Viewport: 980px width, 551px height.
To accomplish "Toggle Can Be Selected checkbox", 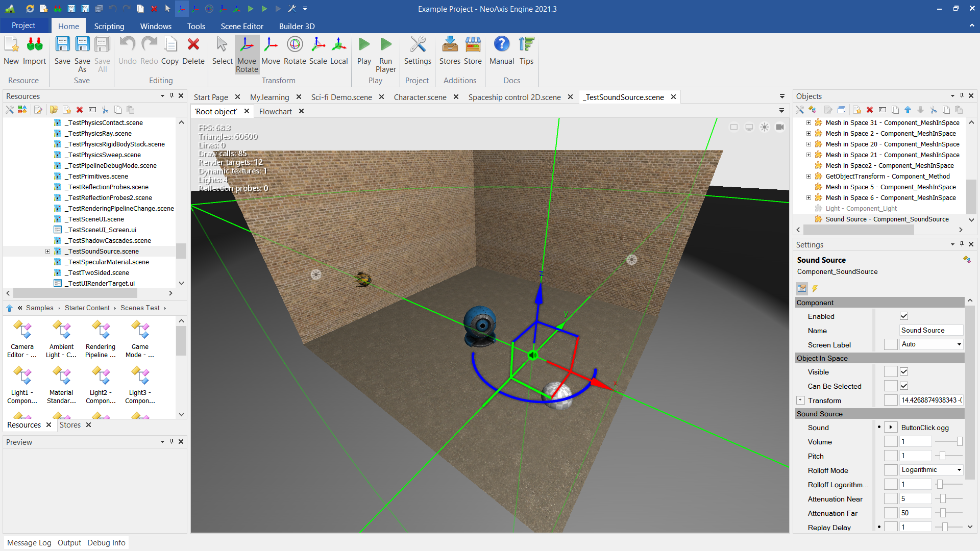I will [x=904, y=386].
